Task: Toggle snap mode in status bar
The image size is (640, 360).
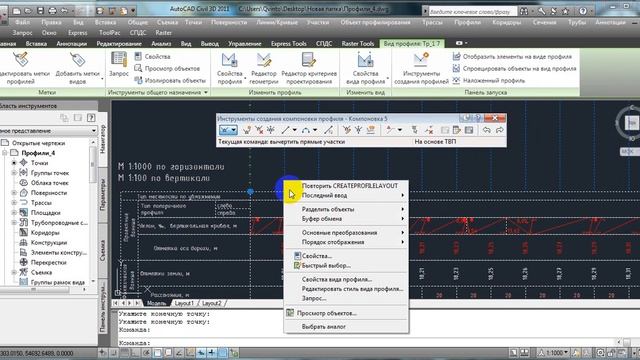Action: (114, 353)
